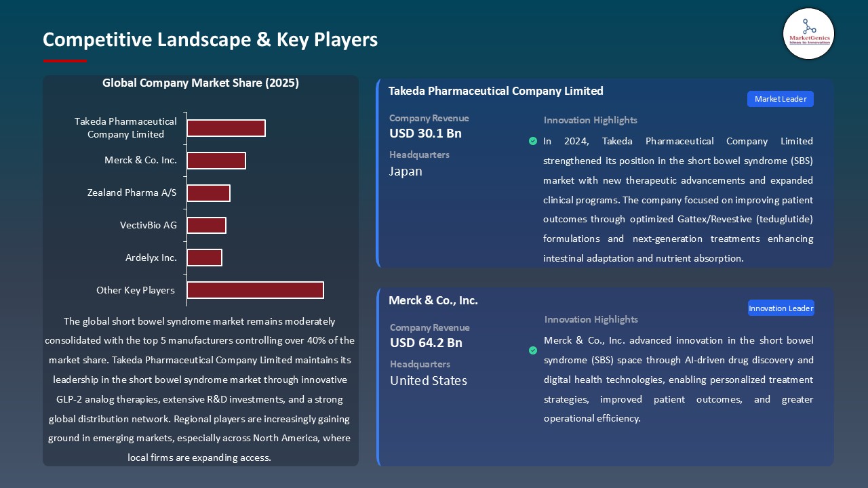Click the Other Key Players bar

(255, 289)
